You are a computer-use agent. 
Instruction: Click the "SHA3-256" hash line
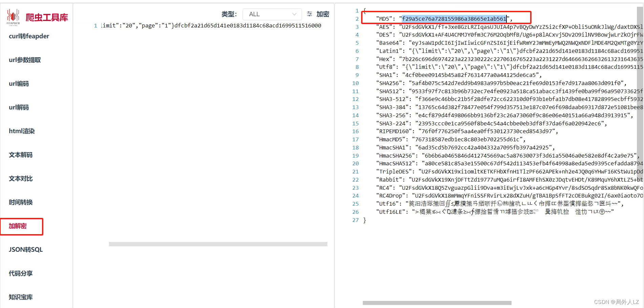tap(505, 116)
